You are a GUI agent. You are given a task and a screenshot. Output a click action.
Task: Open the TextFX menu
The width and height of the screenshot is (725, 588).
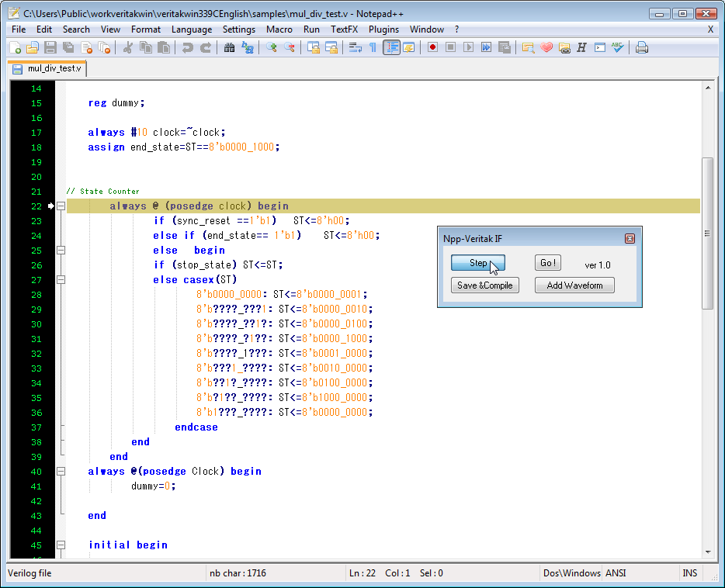click(344, 29)
